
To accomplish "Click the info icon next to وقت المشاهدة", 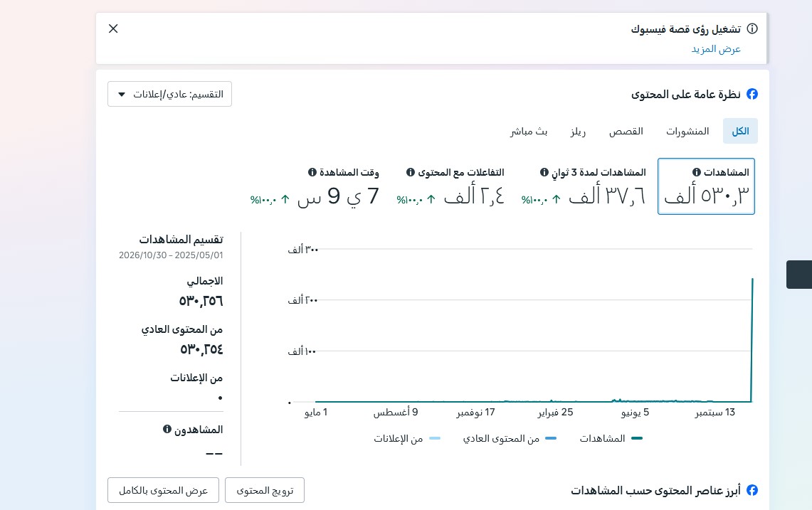I will pyautogui.click(x=312, y=172).
